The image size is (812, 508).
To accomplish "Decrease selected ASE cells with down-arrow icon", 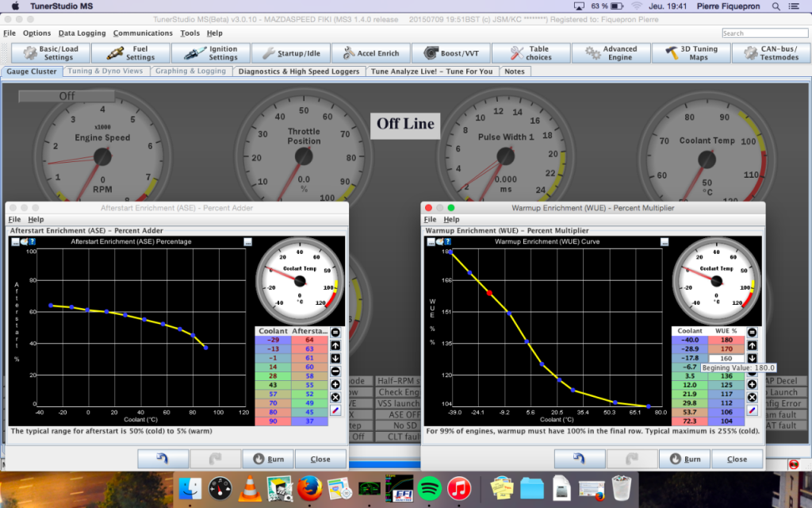I will tap(335, 358).
